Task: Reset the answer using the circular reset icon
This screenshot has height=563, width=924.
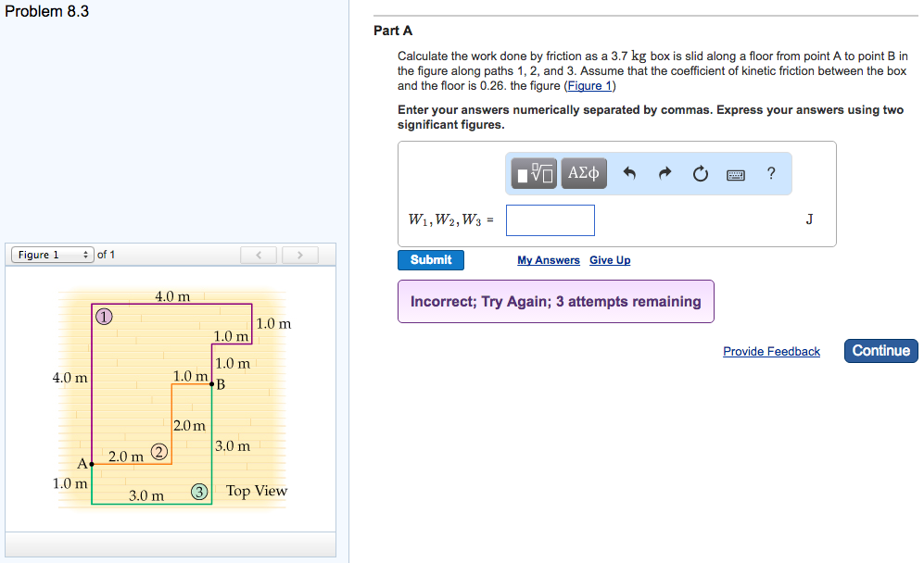Action: (x=700, y=172)
